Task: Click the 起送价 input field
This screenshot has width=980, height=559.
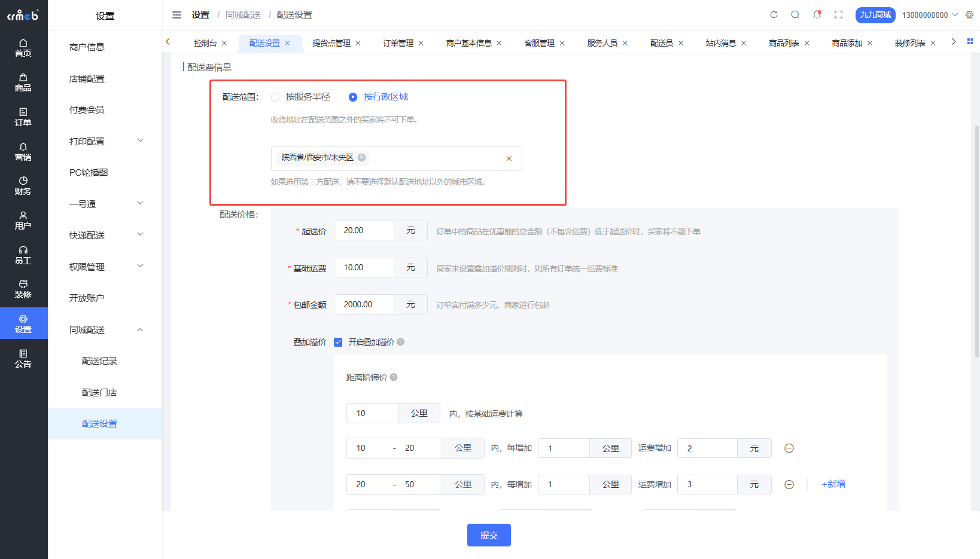Action: point(364,231)
